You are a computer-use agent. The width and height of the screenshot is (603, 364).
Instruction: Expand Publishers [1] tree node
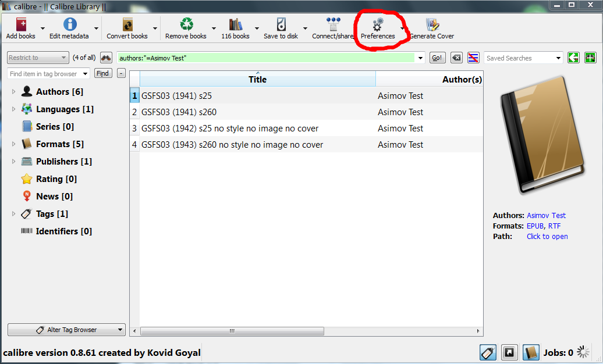[x=13, y=162]
